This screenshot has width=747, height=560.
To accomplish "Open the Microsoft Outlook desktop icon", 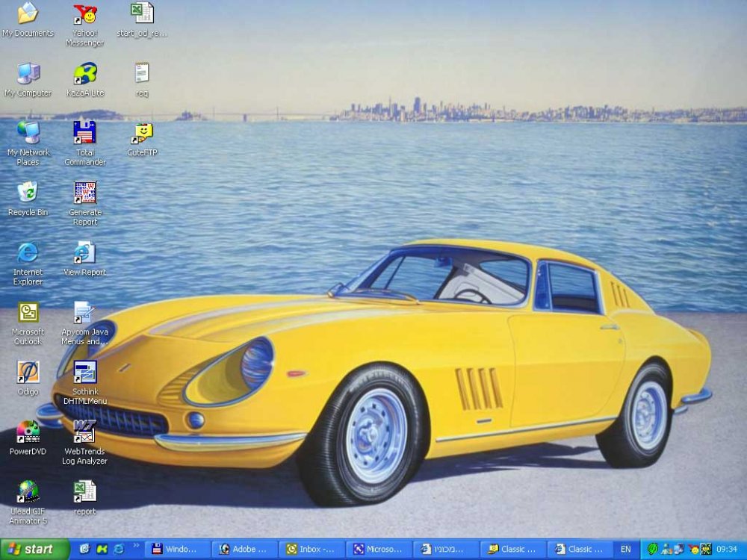I will point(28,323).
